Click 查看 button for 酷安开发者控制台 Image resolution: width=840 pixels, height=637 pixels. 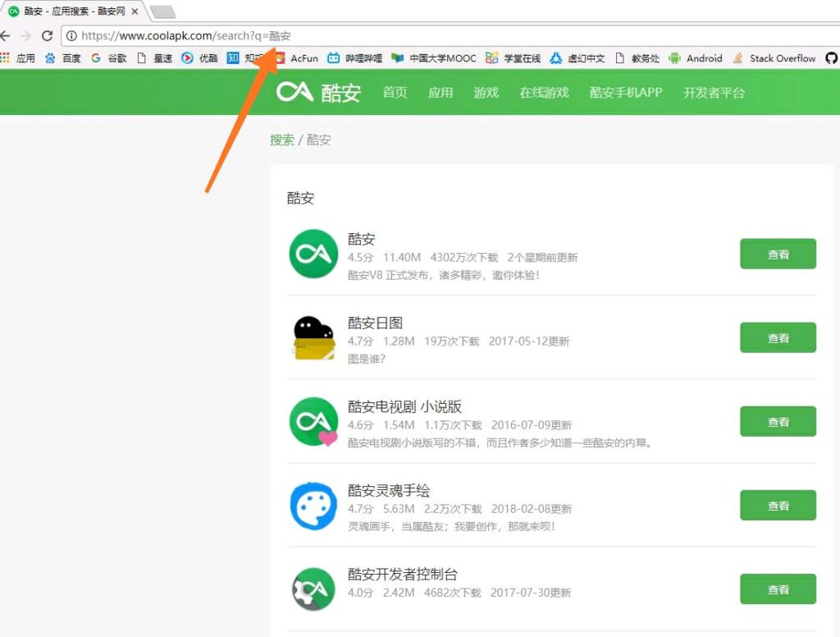[778, 589]
